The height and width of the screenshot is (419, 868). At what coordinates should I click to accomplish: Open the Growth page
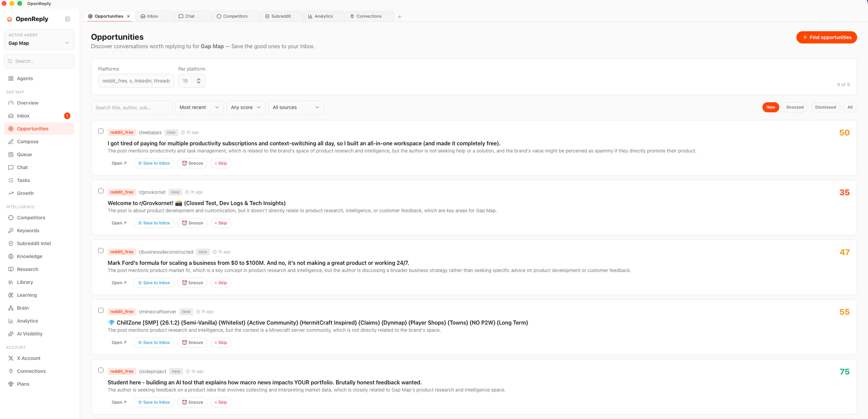[x=39, y=193]
